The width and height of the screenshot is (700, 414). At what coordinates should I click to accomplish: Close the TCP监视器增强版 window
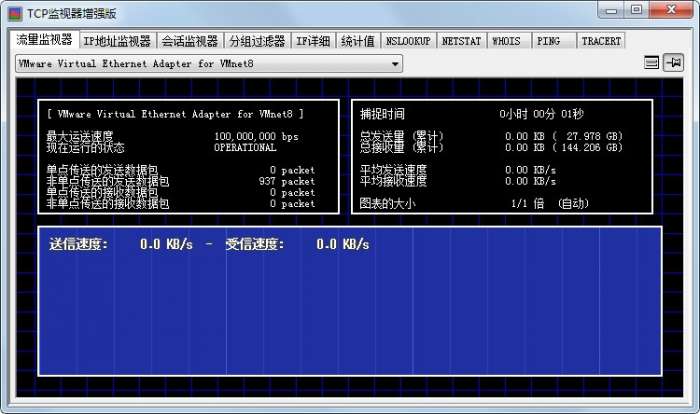[671, 10]
